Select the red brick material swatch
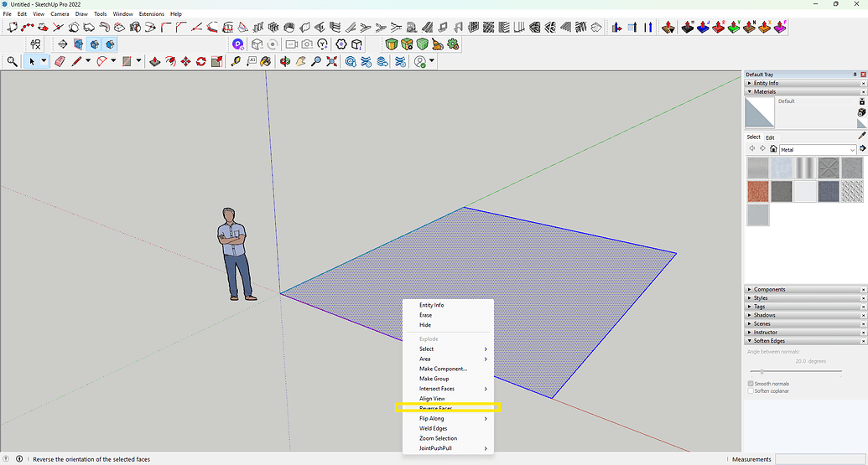The width and height of the screenshot is (868, 465). [x=758, y=192]
